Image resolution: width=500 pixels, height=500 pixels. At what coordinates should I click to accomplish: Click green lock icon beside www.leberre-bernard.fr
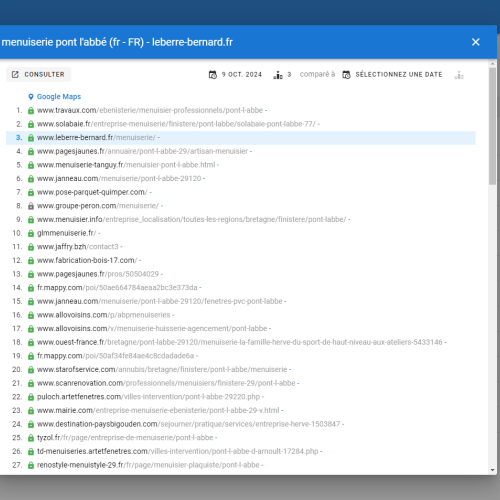(31, 138)
